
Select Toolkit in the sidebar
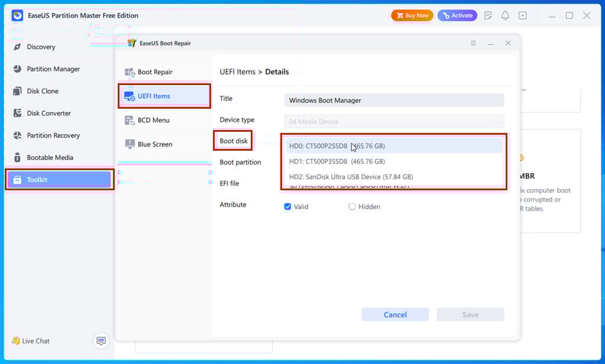click(x=59, y=180)
